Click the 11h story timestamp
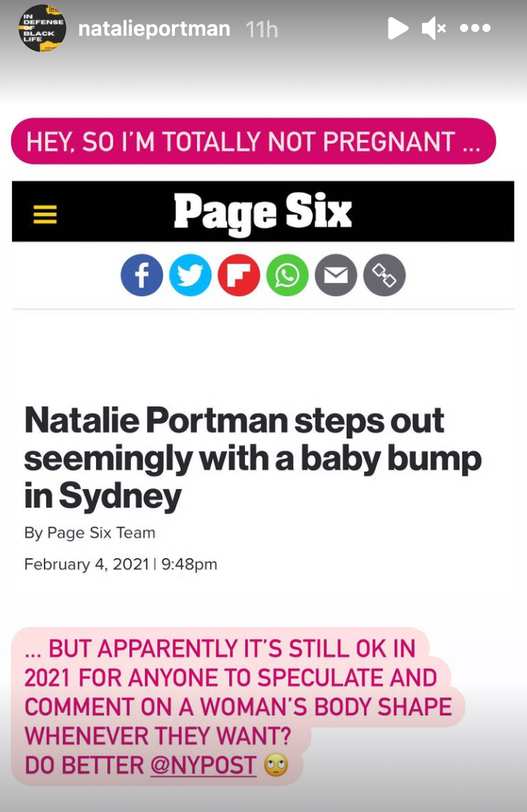This screenshot has width=527, height=812. 262,29
